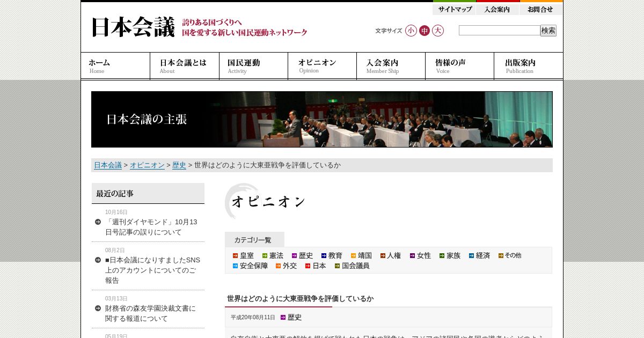Click the 検索 search button

pyautogui.click(x=548, y=31)
